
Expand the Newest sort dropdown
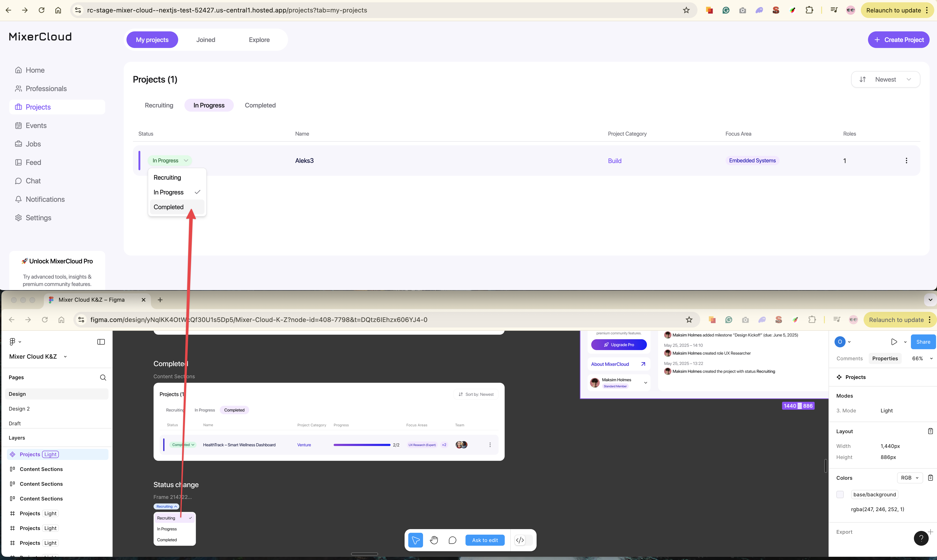click(885, 79)
